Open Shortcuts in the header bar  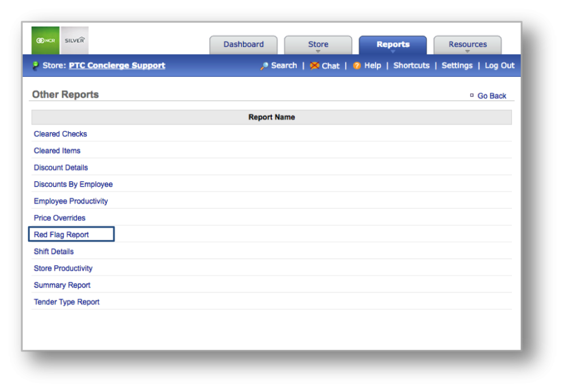click(411, 66)
